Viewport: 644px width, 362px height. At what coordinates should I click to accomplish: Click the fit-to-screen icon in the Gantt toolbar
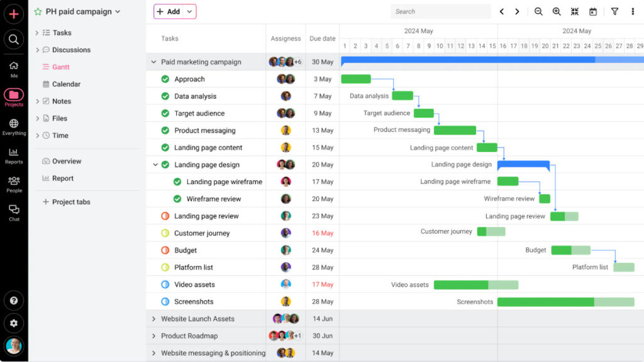point(574,11)
